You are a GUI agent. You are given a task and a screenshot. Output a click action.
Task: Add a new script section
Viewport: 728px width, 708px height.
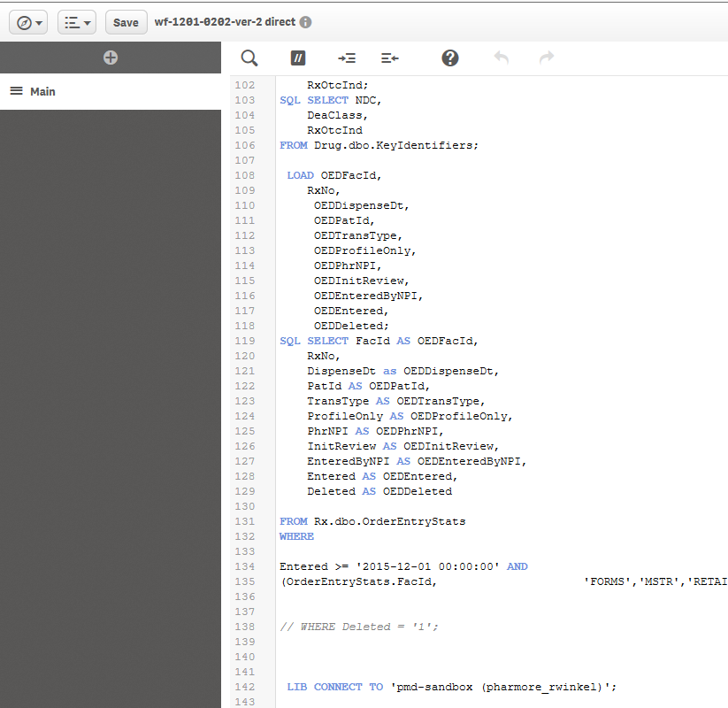pos(111,58)
